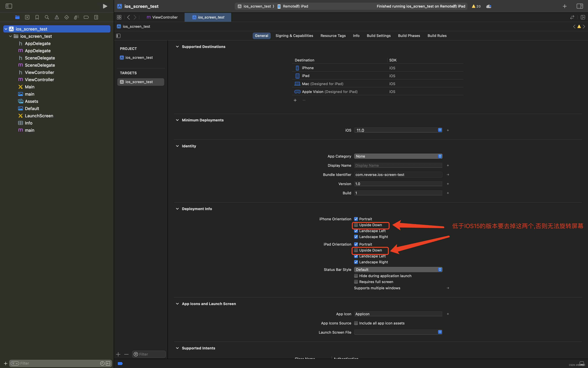Select ios_screen_test under PROJECT

click(139, 58)
